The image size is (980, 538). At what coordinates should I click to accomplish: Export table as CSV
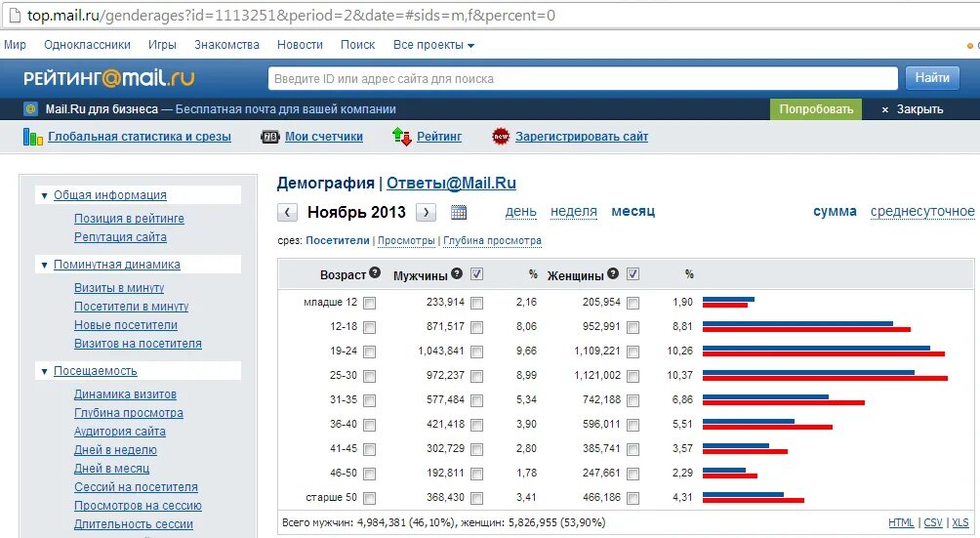click(932, 523)
